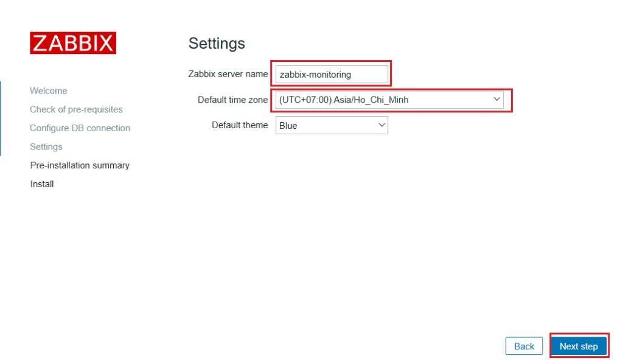
Task: Click the zabbix-monitoring text in the field
Action: pos(315,75)
